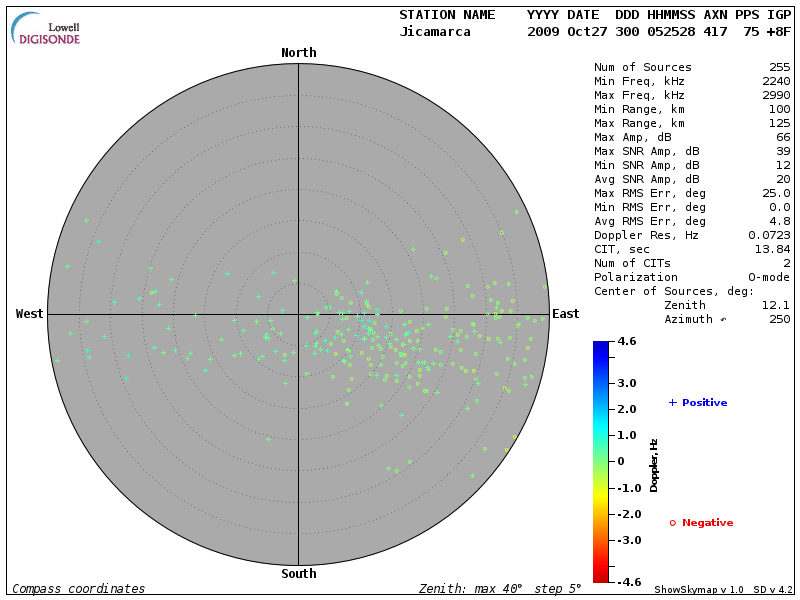Click the Max Freq, kHz row

click(x=692, y=95)
